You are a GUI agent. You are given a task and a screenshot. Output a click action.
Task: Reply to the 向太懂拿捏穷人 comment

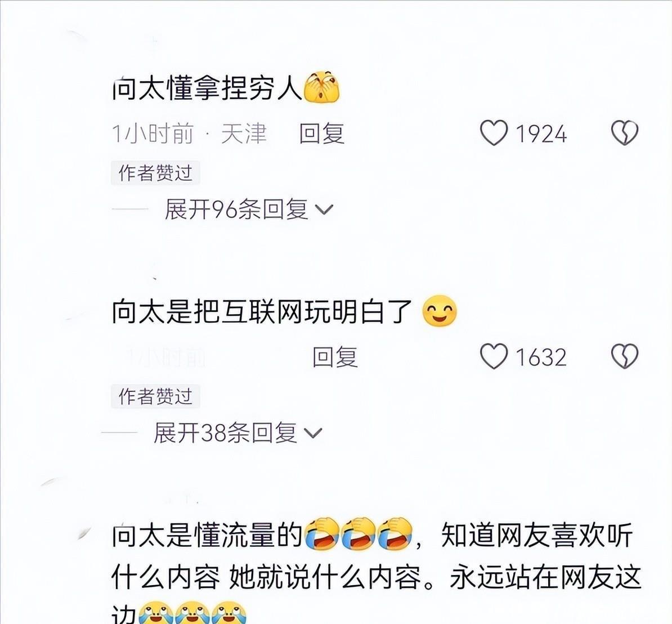(322, 133)
